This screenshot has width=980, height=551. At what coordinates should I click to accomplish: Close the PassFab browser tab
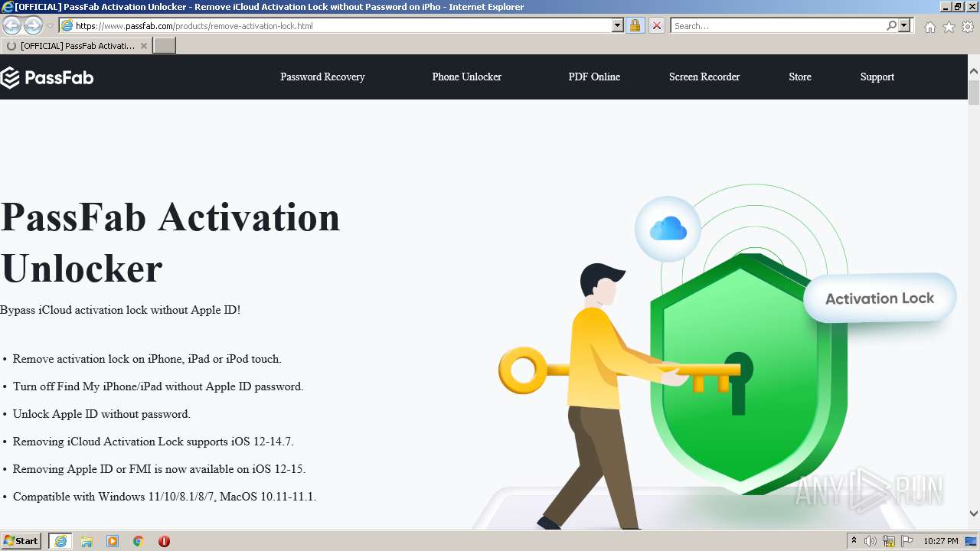tap(143, 46)
